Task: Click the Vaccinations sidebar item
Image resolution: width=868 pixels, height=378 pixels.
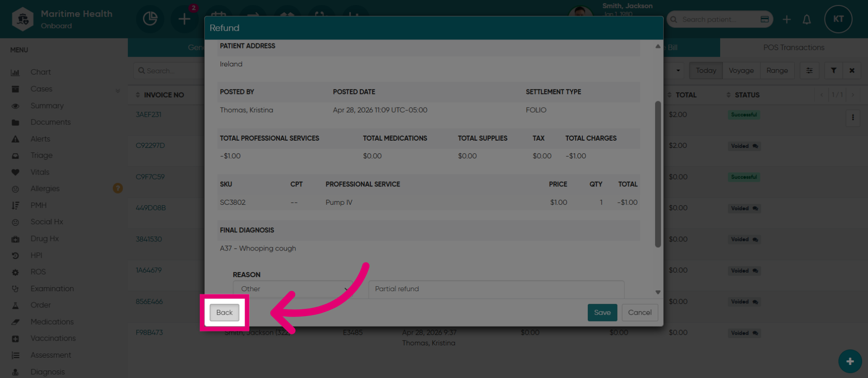Action: tap(53, 339)
